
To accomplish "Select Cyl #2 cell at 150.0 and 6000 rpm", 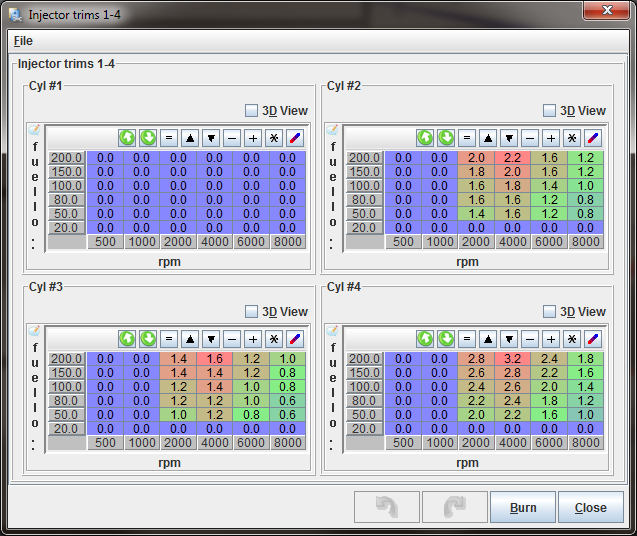I will tap(549, 171).
